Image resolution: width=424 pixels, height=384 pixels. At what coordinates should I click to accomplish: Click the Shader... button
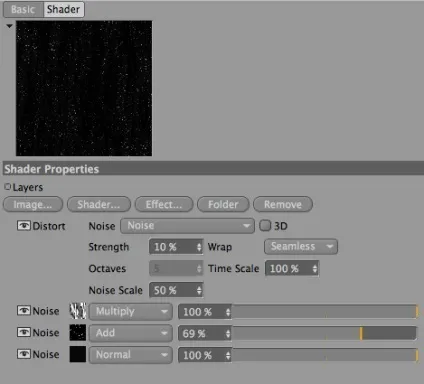point(99,204)
